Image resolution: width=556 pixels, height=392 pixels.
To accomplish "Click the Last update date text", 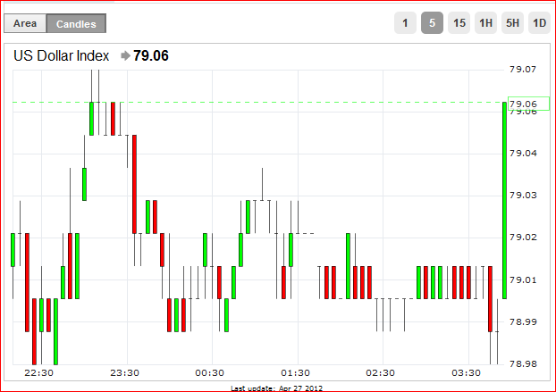I will coord(276,388).
